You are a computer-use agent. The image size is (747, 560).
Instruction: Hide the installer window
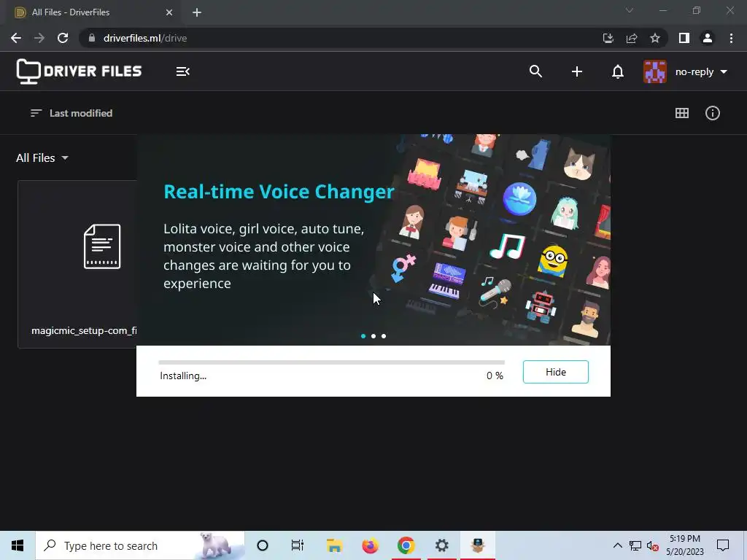(555, 372)
